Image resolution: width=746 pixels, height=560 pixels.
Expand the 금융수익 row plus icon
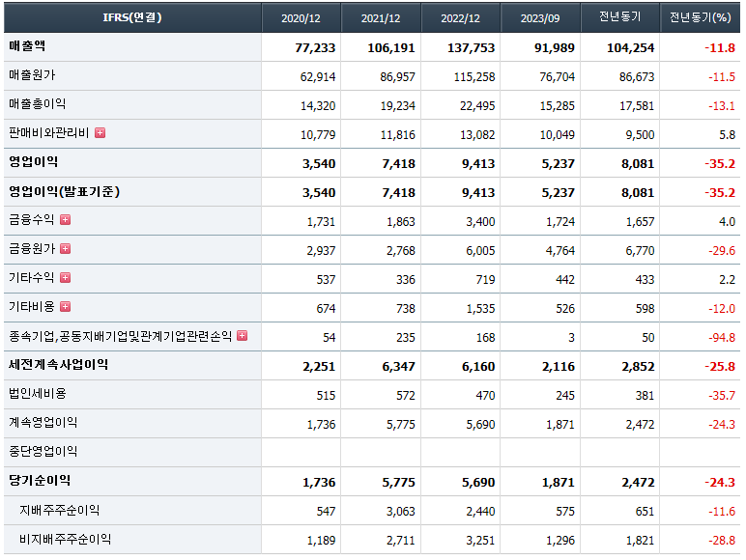65,219
